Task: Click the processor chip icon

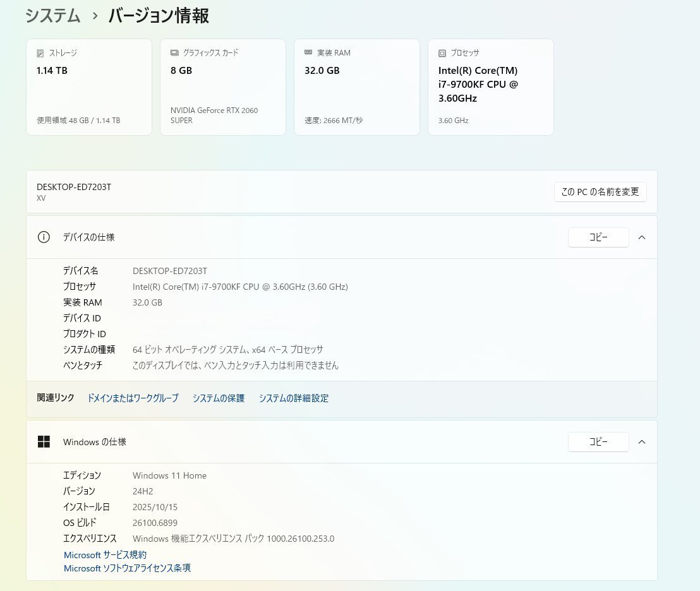Action: [442, 53]
